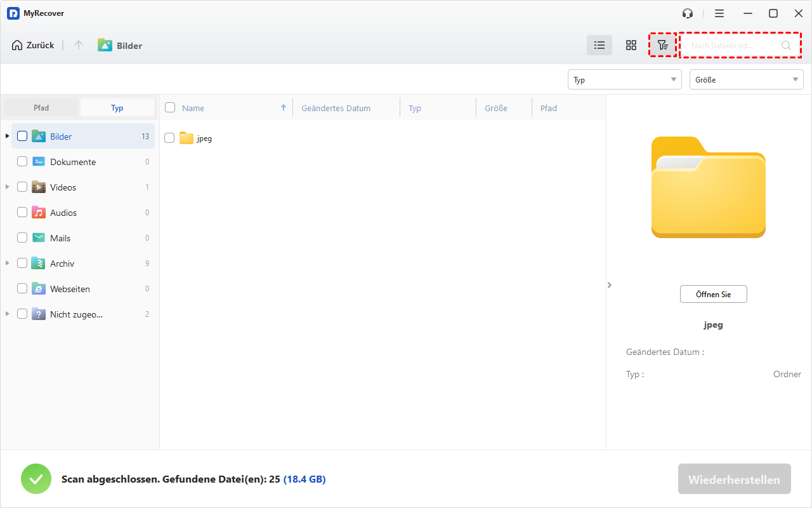Open the hamburger menu
This screenshot has height=508, width=812.
point(719,13)
